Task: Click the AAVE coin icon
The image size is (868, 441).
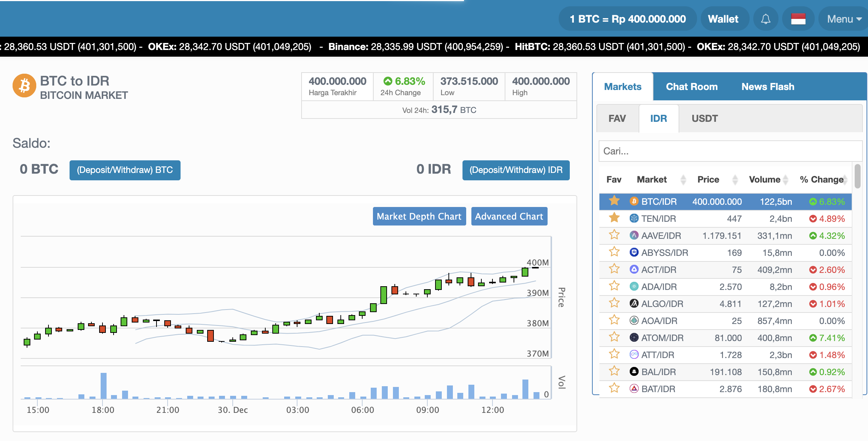Action: click(x=634, y=235)
